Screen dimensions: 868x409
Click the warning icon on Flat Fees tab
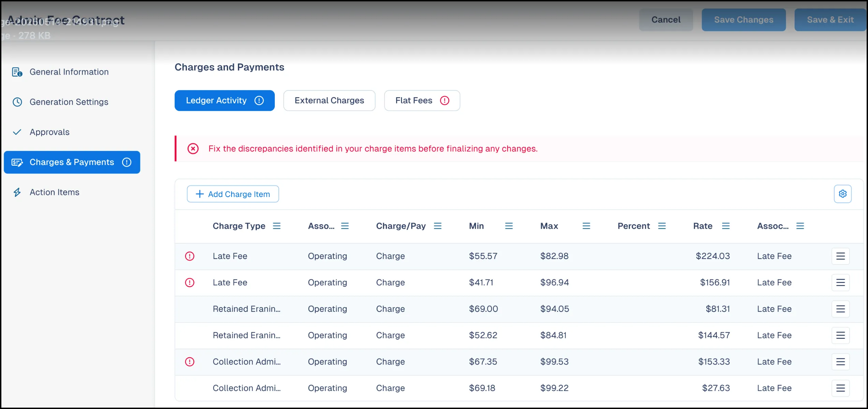click(x=445, y=101)
